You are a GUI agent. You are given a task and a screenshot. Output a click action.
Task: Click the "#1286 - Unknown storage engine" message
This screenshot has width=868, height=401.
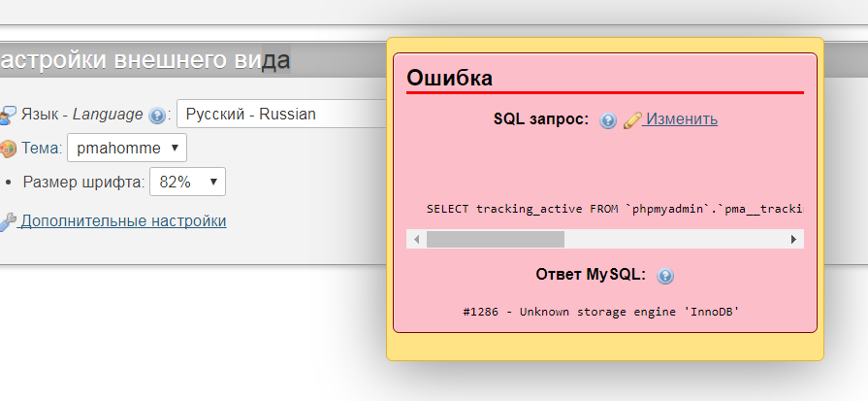point(601,312)
